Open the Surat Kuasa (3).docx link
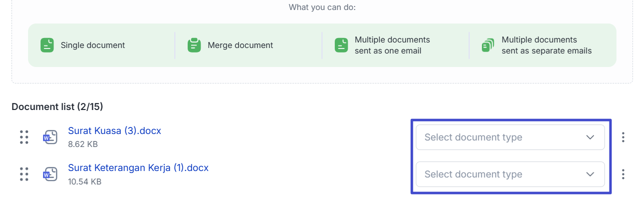Image resolution: width=644 pixels, height=200 pixels. (115, 131)
